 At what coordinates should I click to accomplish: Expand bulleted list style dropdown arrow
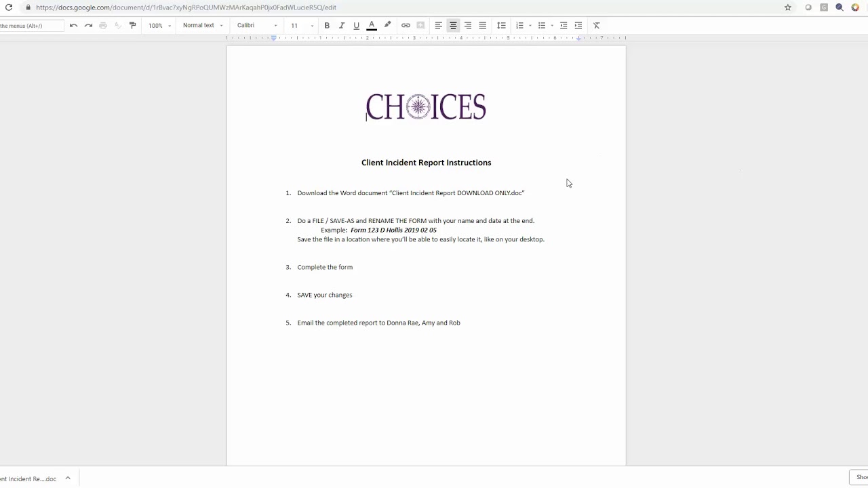(x=552, y=26)
